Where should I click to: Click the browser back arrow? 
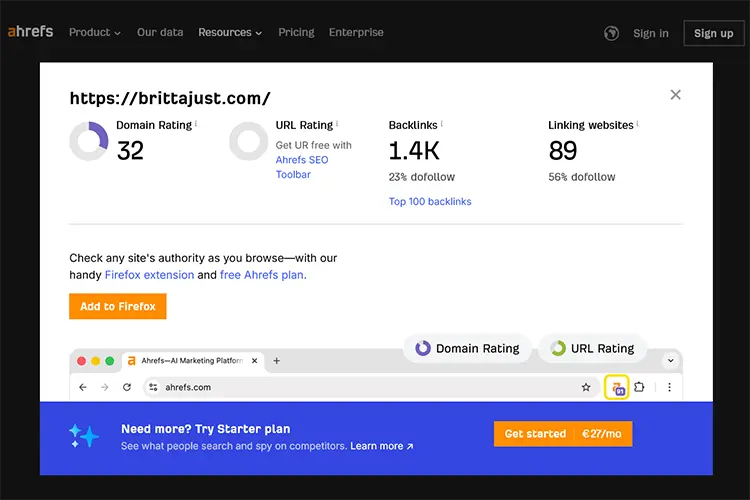83,387
